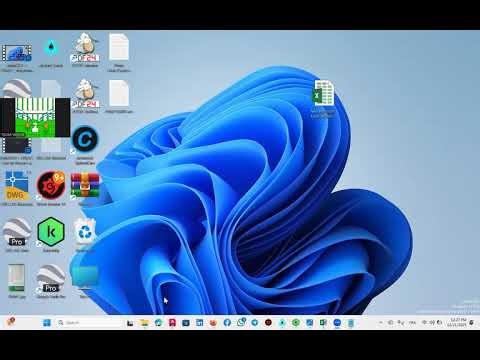Select Google Earth Pro shortcut below Kaspersky

point(51,278)
